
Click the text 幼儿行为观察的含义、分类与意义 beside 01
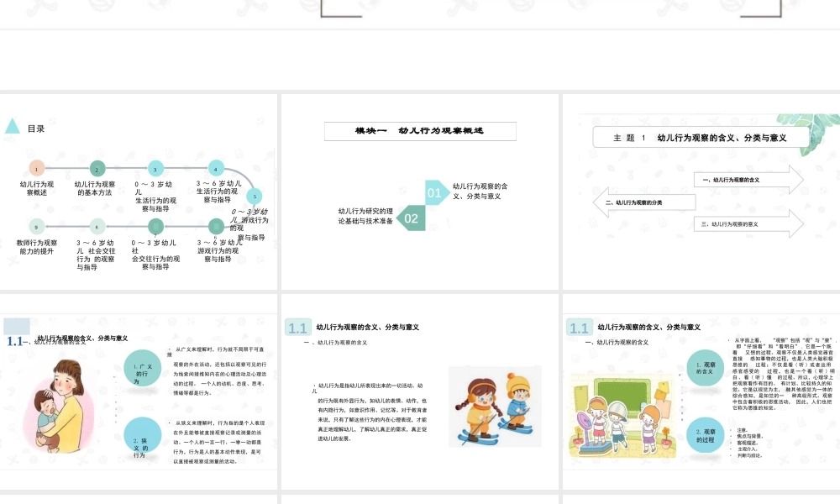click(480, 192)
